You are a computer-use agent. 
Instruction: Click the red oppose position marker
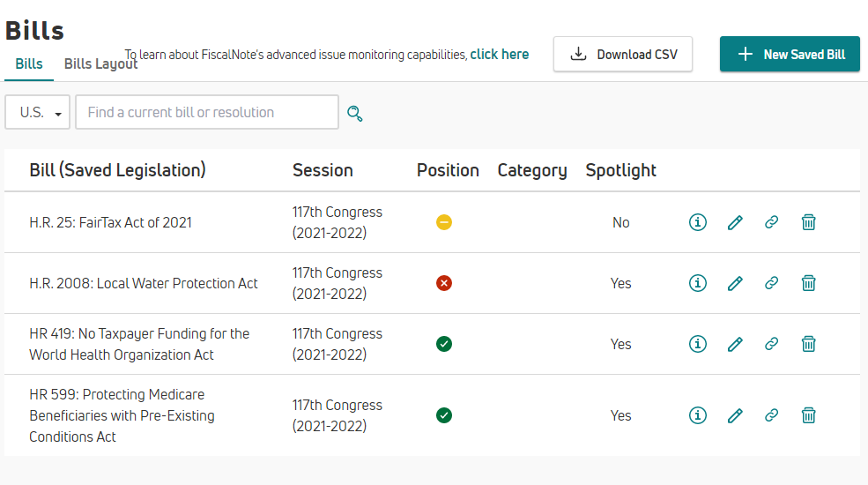(x=444, y=283)
